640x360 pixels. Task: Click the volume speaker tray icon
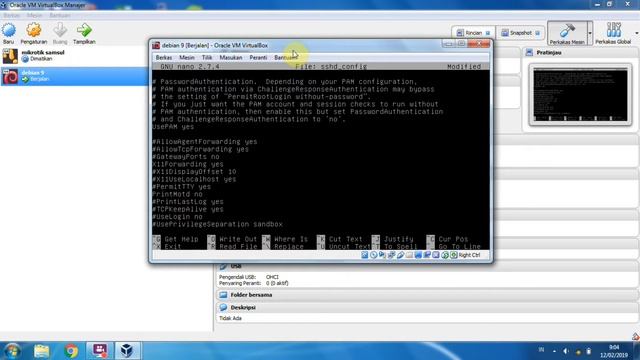click(x=566, y=351)
